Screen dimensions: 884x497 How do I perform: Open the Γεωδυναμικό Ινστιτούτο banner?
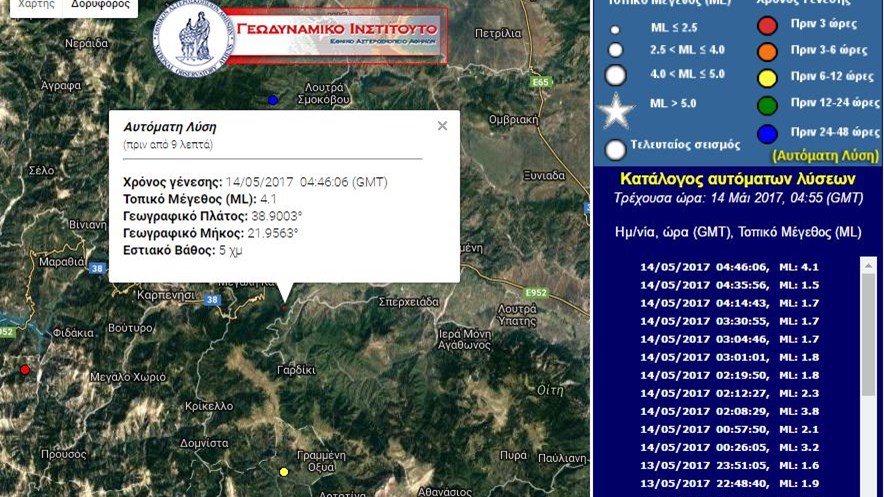(337, 34)
